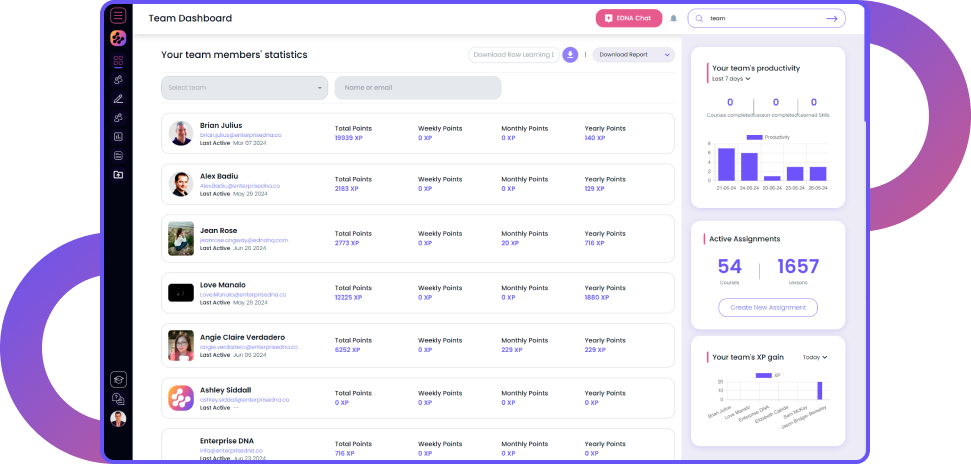Click the Name or email filter field
The image size is (971, 464).
(417, 88)
